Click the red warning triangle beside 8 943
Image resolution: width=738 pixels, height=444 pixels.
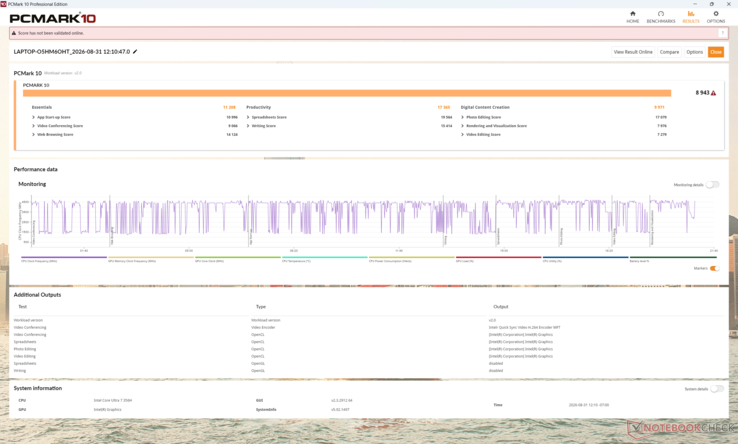[x=714, y=93]
